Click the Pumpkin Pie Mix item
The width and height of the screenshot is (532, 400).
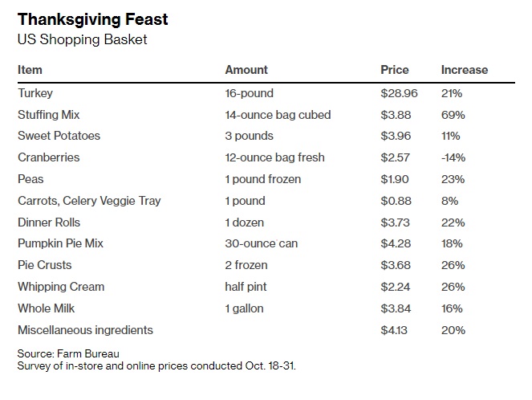click(60, 243)
